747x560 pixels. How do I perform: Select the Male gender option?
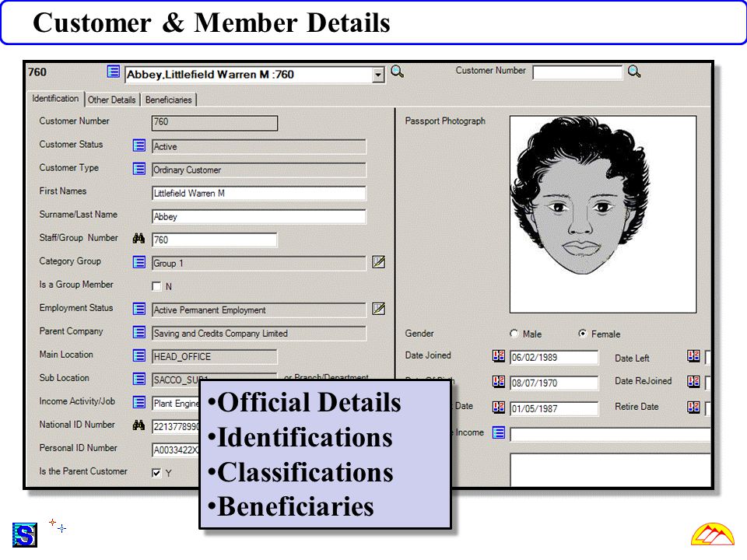(x=514, y=334)
